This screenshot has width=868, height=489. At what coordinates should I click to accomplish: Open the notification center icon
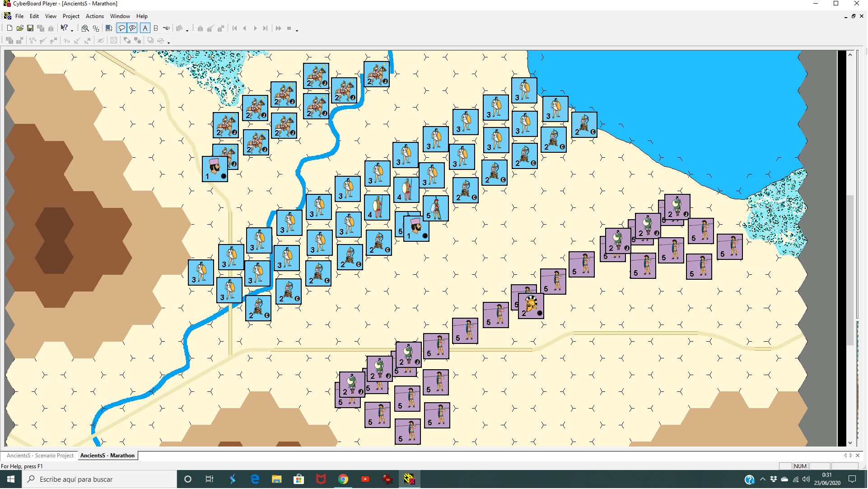pos(852,480)
